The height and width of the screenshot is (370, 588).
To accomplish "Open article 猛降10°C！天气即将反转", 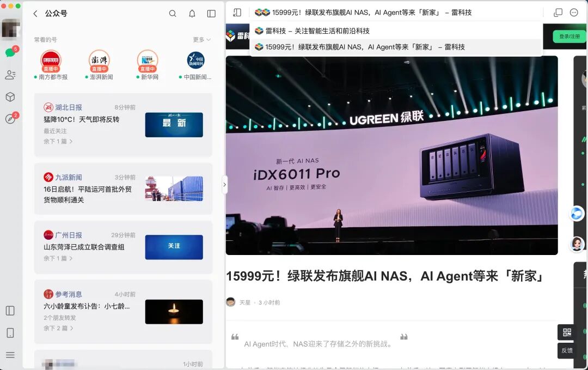I will pyautogui.click(x=81, y=119).
